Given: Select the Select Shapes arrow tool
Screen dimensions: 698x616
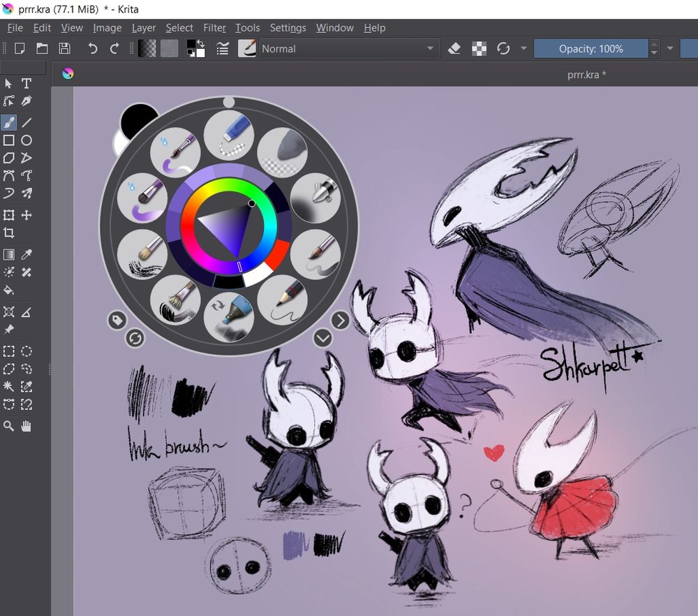Looking at the screenshot, I should pyautogui.click(x=8, y=83).
